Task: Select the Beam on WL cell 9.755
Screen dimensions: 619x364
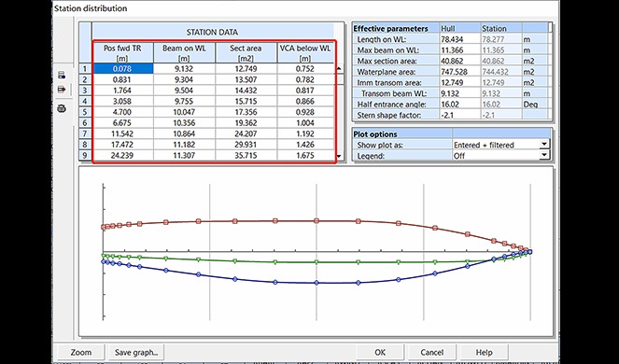Action: coord(184,101)
